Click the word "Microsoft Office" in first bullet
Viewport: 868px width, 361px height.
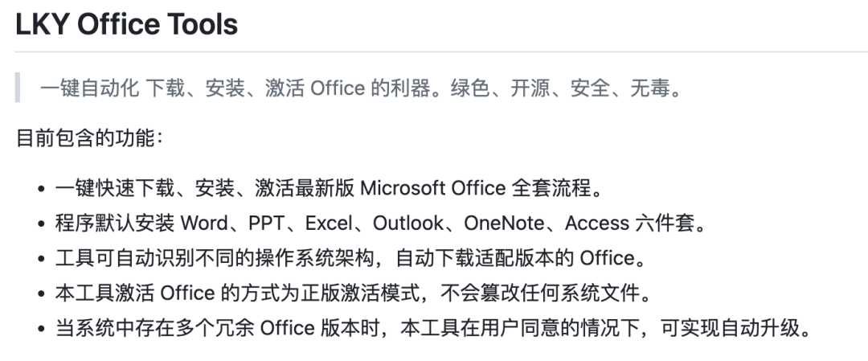pyautogui.click(x=432, y=189)
